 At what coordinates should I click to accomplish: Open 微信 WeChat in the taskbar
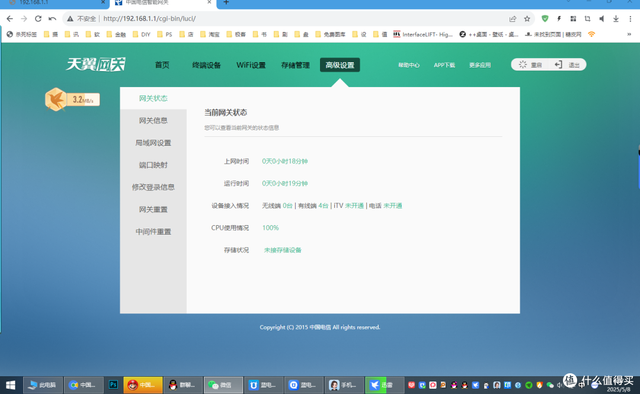(223, 385)
